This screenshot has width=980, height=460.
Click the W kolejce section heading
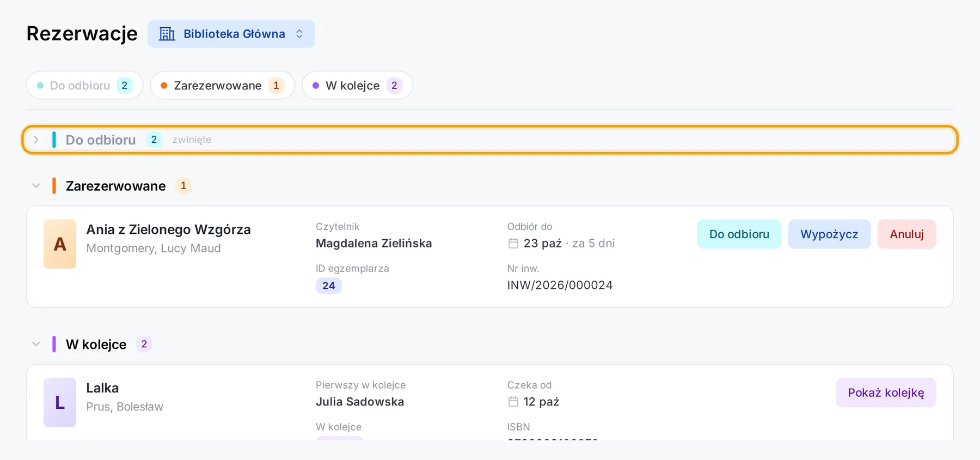(96, 344)
